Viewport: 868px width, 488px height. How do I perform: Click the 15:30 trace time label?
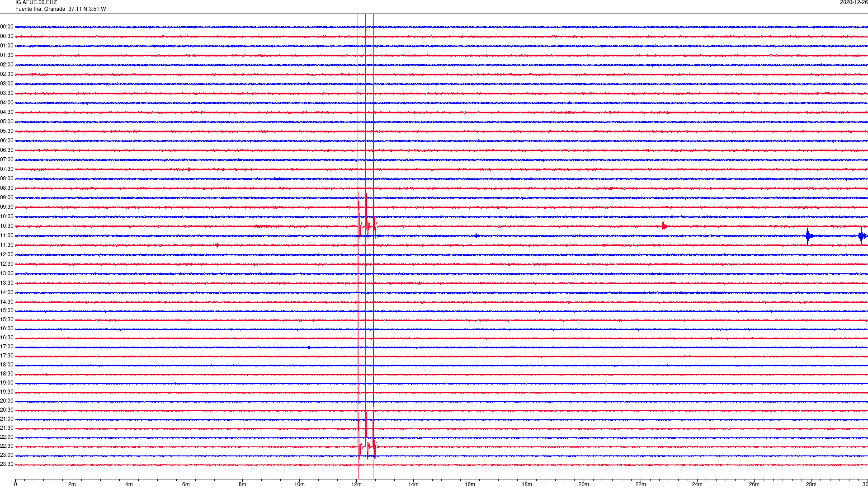point(7,320)
